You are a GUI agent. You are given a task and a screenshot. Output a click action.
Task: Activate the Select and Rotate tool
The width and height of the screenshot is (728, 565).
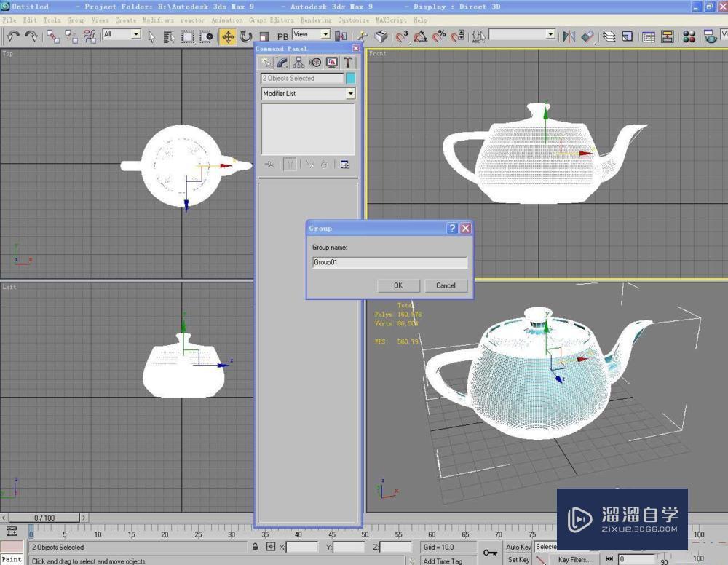[x=246, y=36]
